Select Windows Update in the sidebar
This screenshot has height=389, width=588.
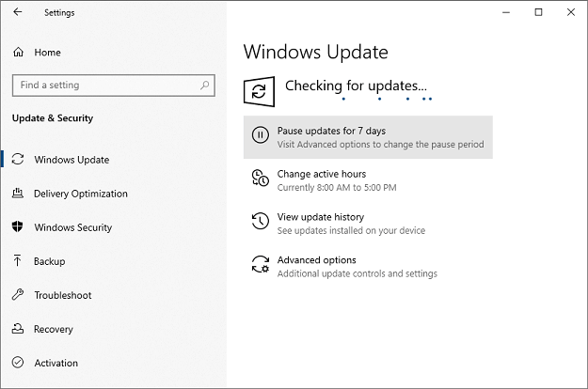[72, 160]
